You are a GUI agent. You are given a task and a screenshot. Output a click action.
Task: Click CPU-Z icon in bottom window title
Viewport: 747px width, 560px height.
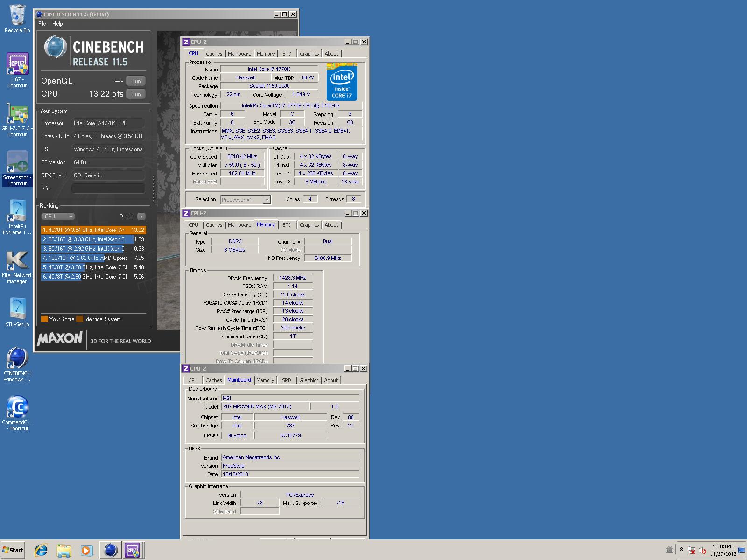pos(186,369)
